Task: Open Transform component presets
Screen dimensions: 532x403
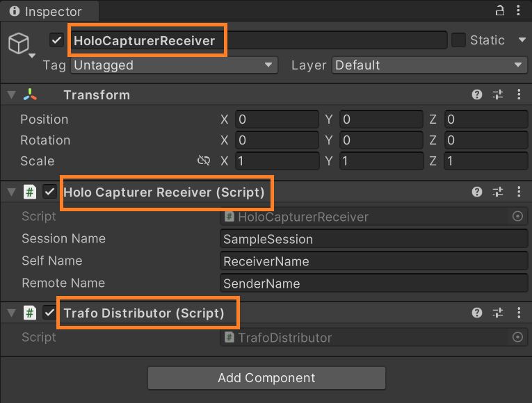Action: tap(498, 95)
